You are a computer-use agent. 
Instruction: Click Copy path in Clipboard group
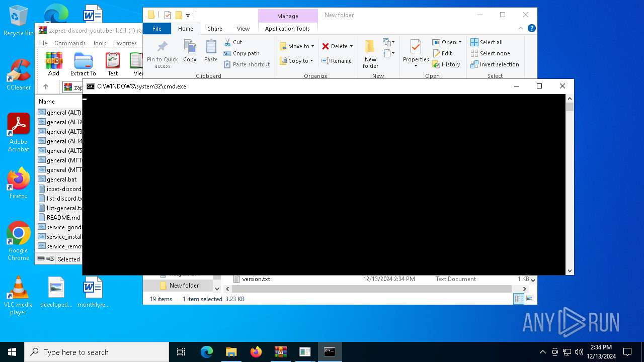tap(242, 53)
